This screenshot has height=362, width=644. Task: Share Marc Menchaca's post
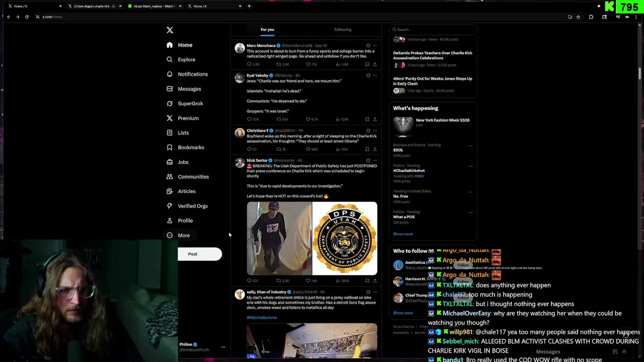pyautogui.click(x=375, y=64)
